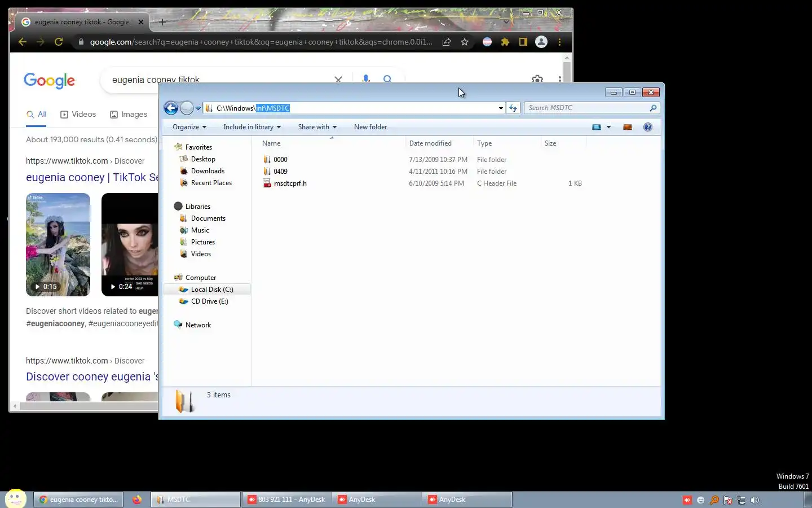
Task: Select the All results tab on Google
Action: click(x=37, y=115)
